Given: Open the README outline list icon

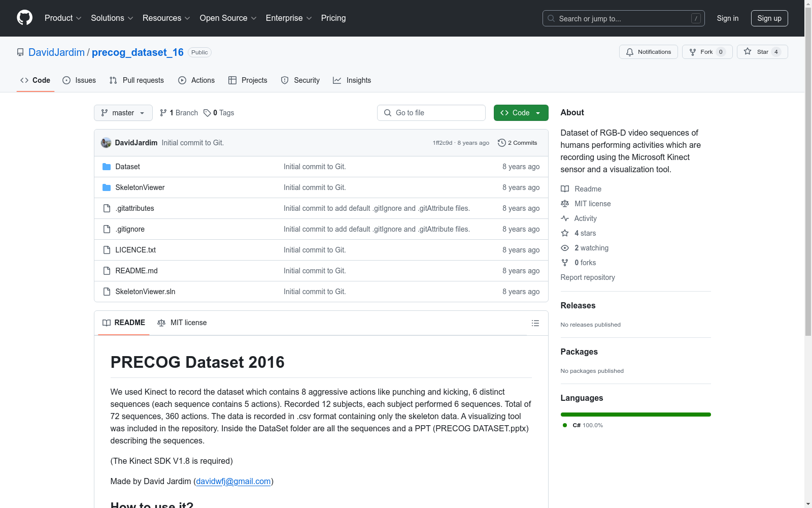Looking at the screenshot, I should (535, 323).
